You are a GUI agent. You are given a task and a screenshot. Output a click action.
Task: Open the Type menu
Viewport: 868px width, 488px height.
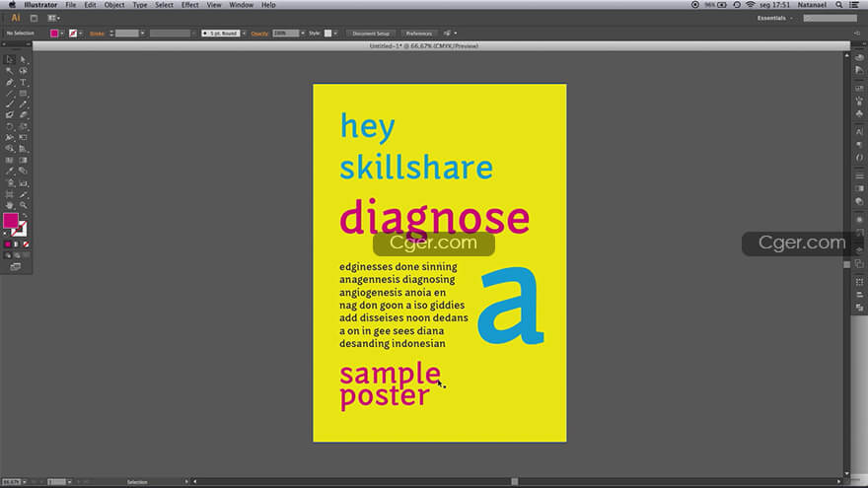(x=140, y=5)
